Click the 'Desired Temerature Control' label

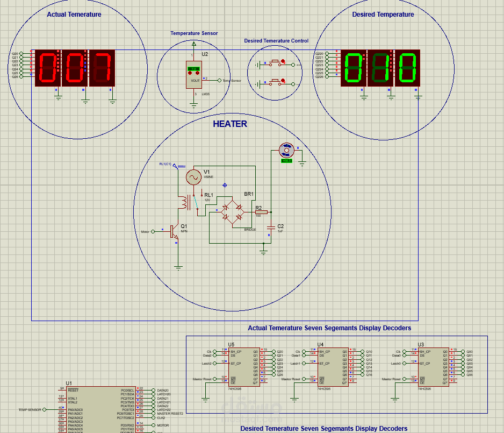[x=276, y=41]
